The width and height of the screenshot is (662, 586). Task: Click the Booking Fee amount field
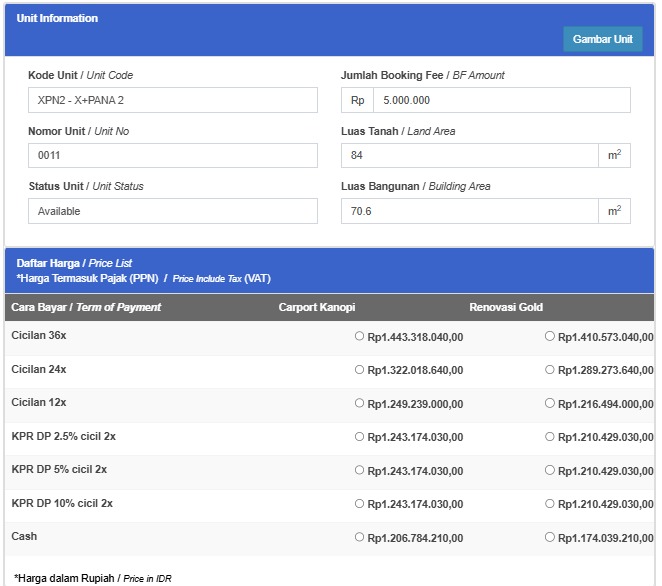tap(502, 100)
